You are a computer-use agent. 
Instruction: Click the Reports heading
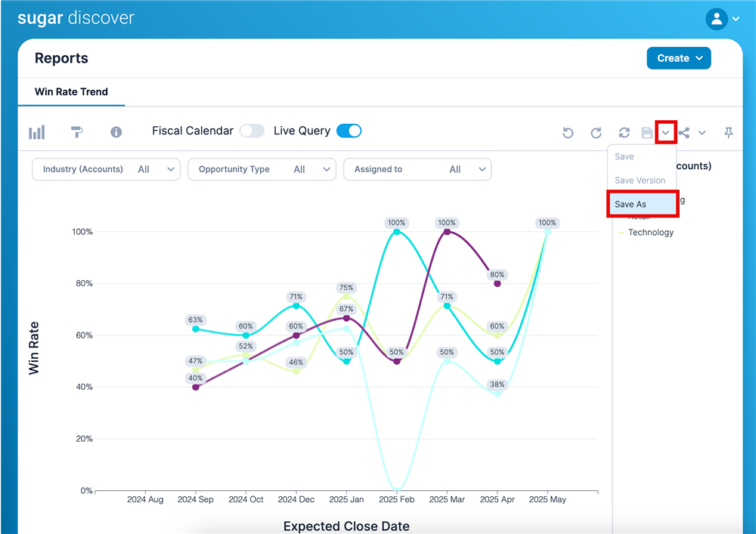(x=61, y=58)
